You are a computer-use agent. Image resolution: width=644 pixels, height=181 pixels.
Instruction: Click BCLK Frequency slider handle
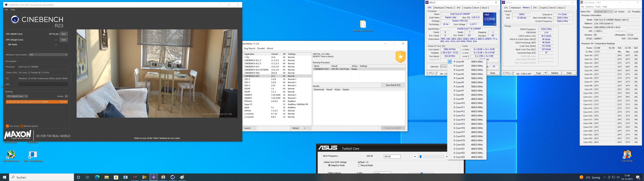420,157
